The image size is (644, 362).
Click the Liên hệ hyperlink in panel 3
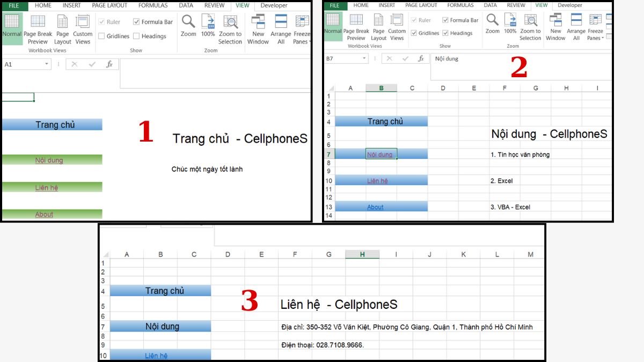point(156,356)
